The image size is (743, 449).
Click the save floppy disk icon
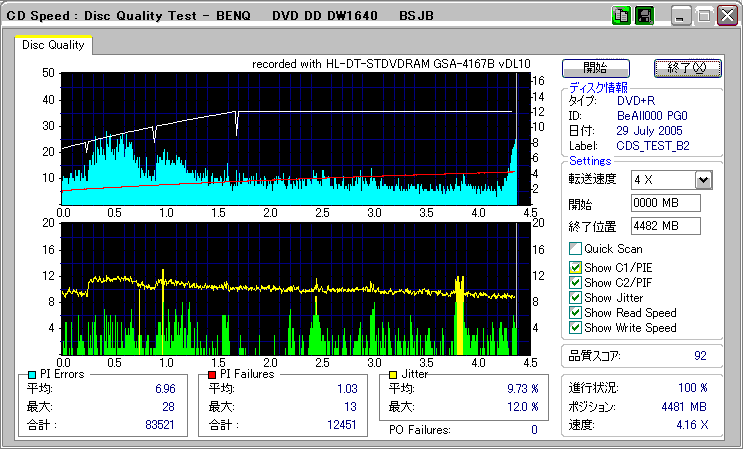[x=644, y=16]
